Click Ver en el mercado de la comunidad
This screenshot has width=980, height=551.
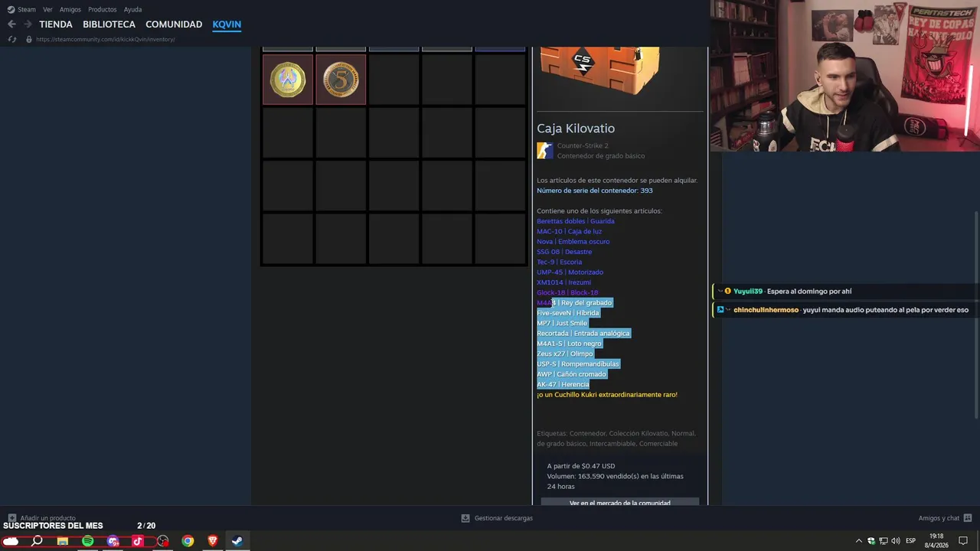click(x=620, y=502)
